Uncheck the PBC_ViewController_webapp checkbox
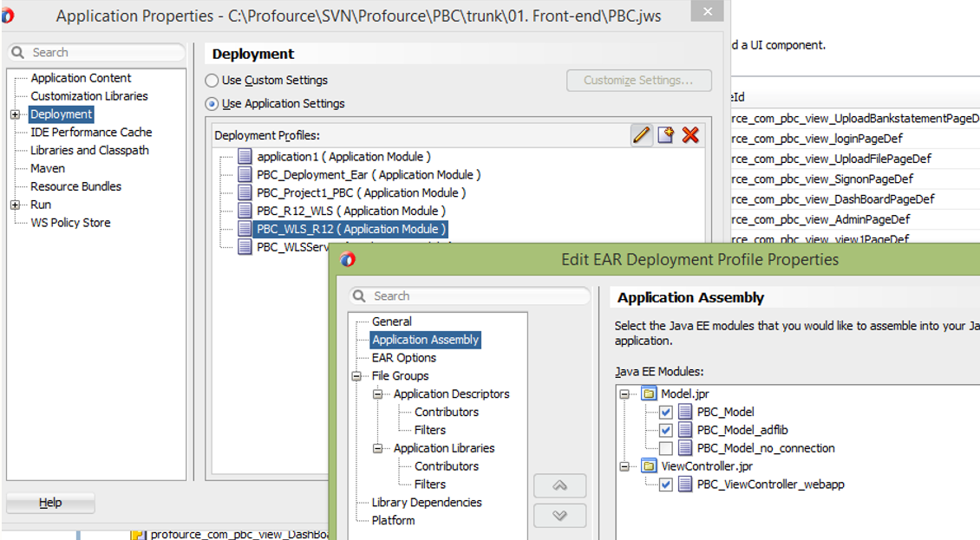Image resolution: width=980 pixels, height=540 pixels. (x=666, y=485)
